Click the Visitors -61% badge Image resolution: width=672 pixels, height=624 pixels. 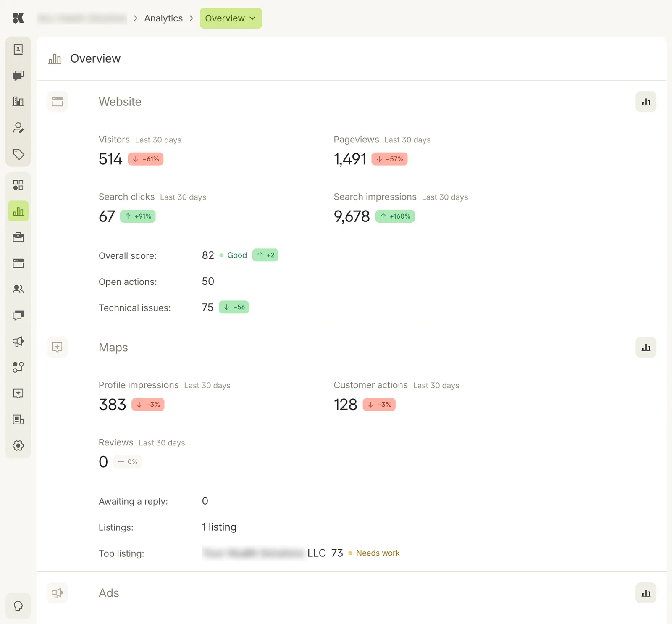click(x=145, y=159)
